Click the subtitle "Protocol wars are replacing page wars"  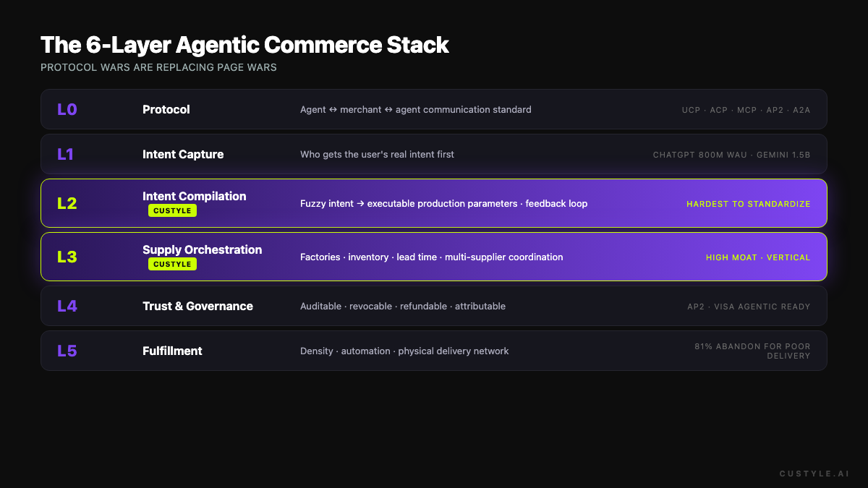(x=158, y=68)
